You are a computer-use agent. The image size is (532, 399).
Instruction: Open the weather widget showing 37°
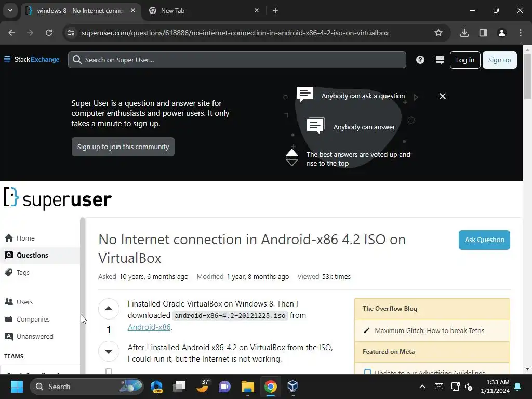point(203,386)
